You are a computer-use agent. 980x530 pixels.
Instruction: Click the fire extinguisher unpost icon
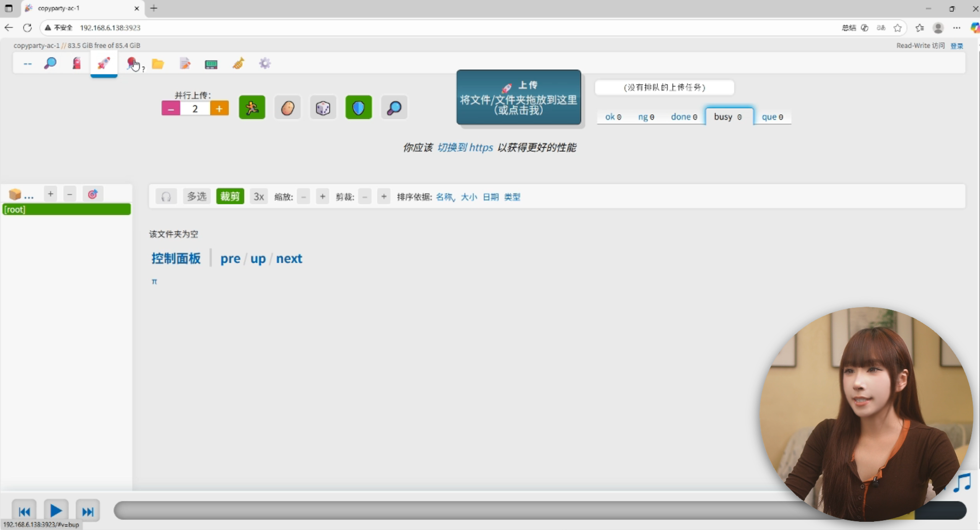77,63
